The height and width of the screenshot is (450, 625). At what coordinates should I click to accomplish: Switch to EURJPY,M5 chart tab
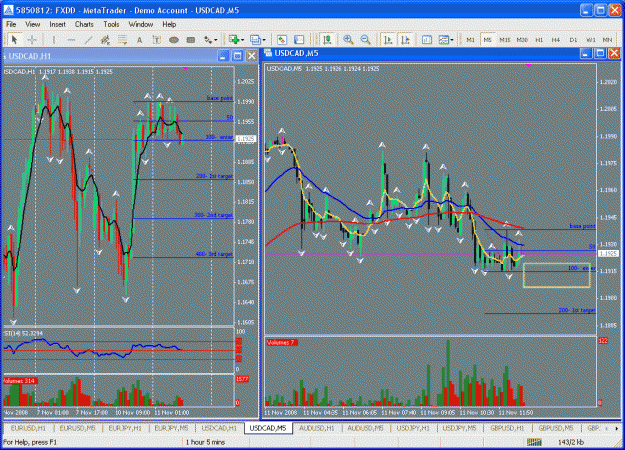coord(171,428)
